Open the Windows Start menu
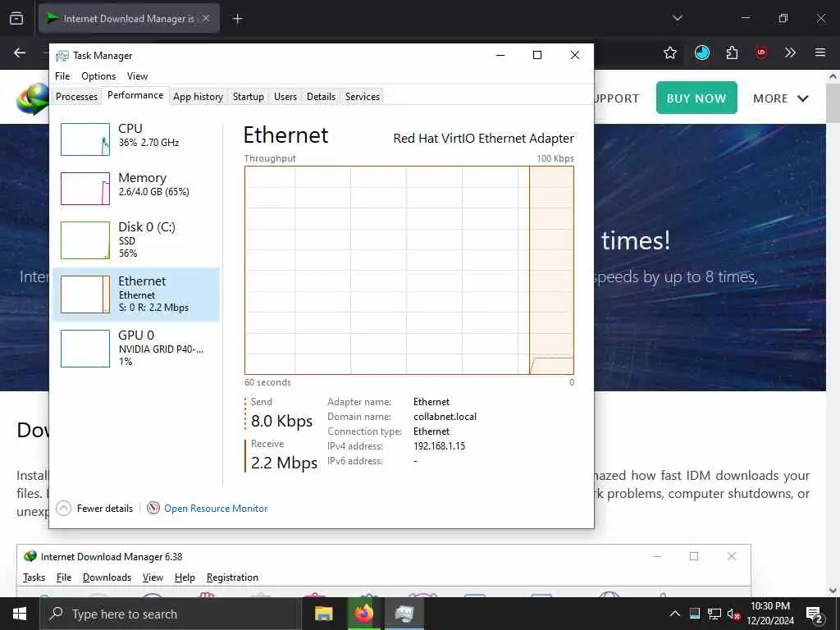 click(20, 614)
